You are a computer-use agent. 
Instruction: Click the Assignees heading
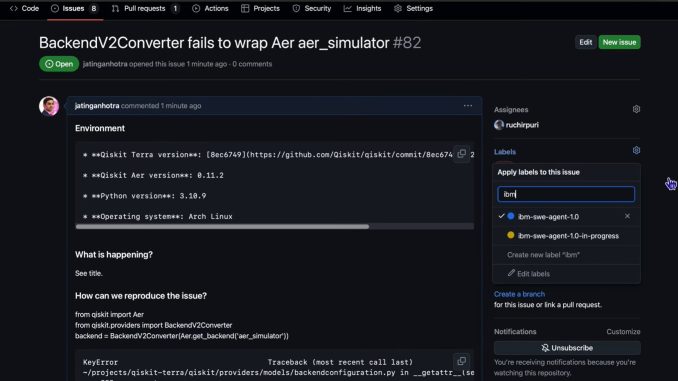(511, 110)
